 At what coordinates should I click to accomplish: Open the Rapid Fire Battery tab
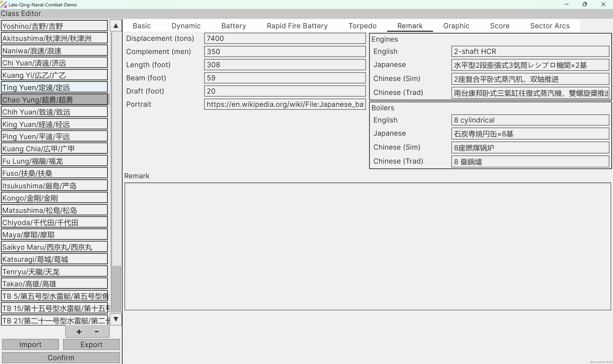(x=297, y=26)
